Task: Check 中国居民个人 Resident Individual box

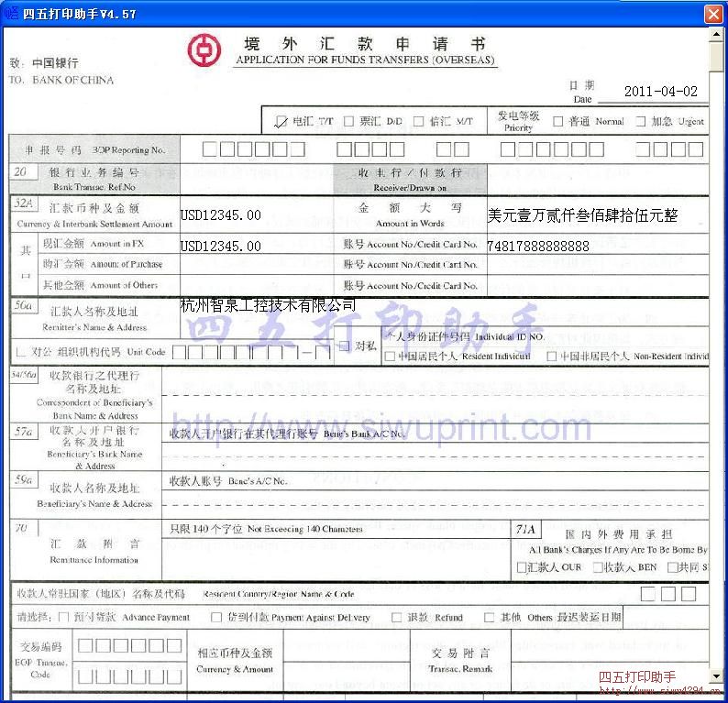Action: click(x=390, y=356)
